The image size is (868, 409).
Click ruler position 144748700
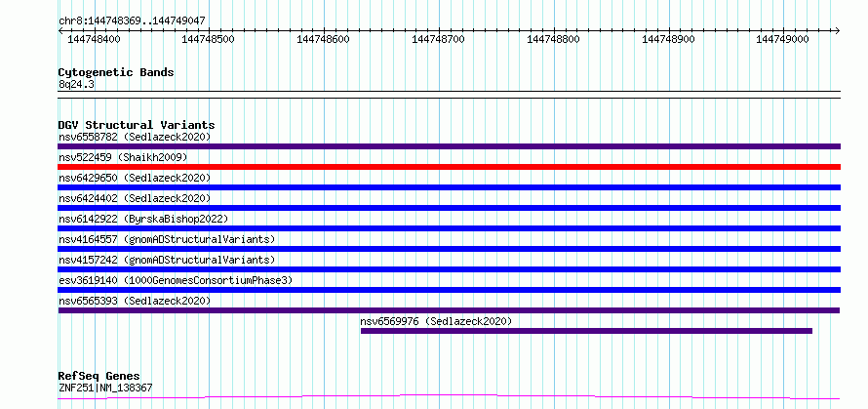[439, 39]
